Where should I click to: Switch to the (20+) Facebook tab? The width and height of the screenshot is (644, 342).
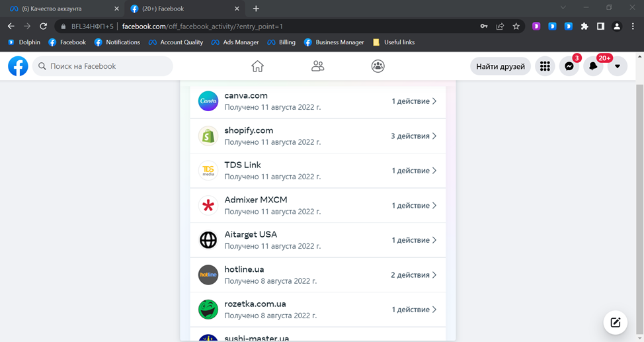click(x=184, y=9)
